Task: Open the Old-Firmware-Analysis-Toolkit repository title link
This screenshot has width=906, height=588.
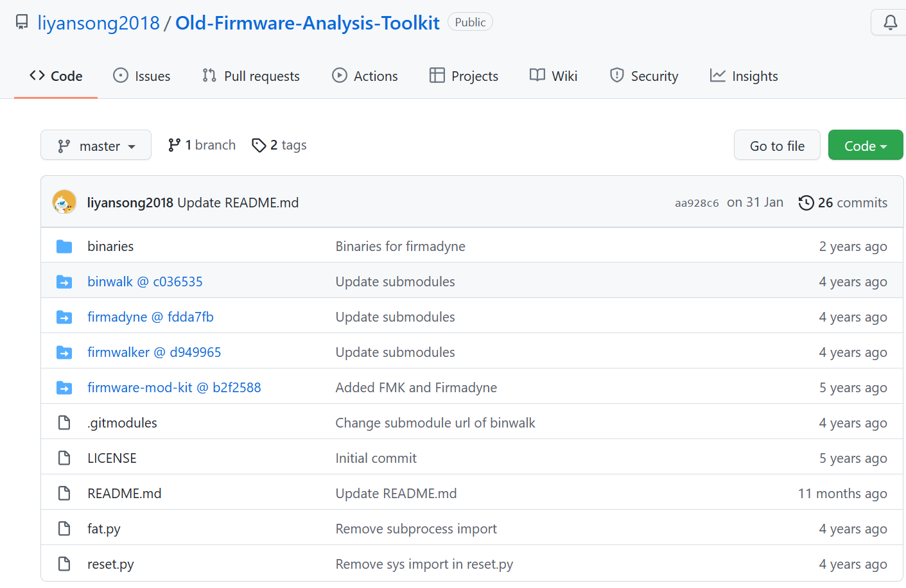Action: coord(307,23)
